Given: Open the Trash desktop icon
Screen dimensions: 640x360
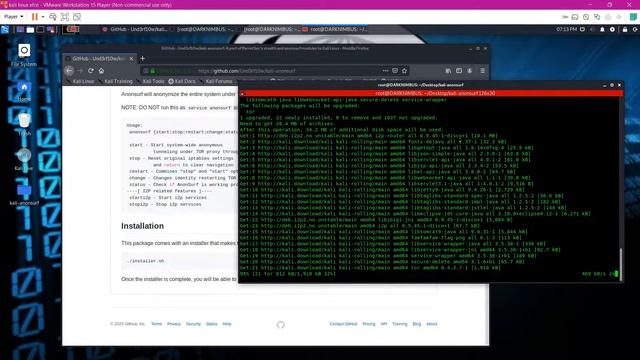Looking at the screenshot, I should pos(24,124).
